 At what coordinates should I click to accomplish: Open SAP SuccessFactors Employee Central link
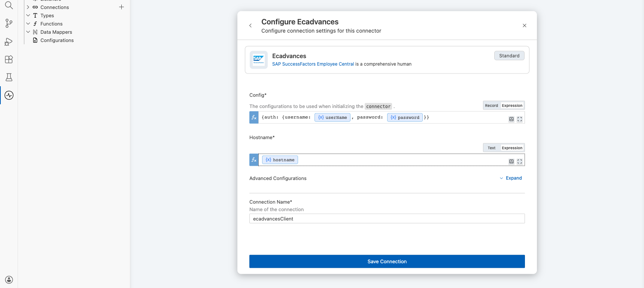(x=313, y=64)
